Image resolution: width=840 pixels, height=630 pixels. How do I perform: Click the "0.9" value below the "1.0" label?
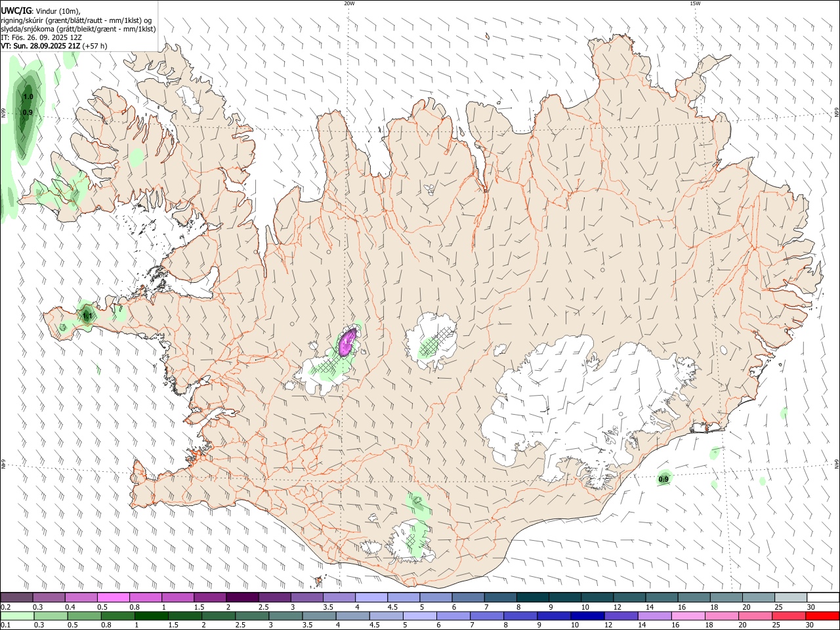click(x=28, y=112)
